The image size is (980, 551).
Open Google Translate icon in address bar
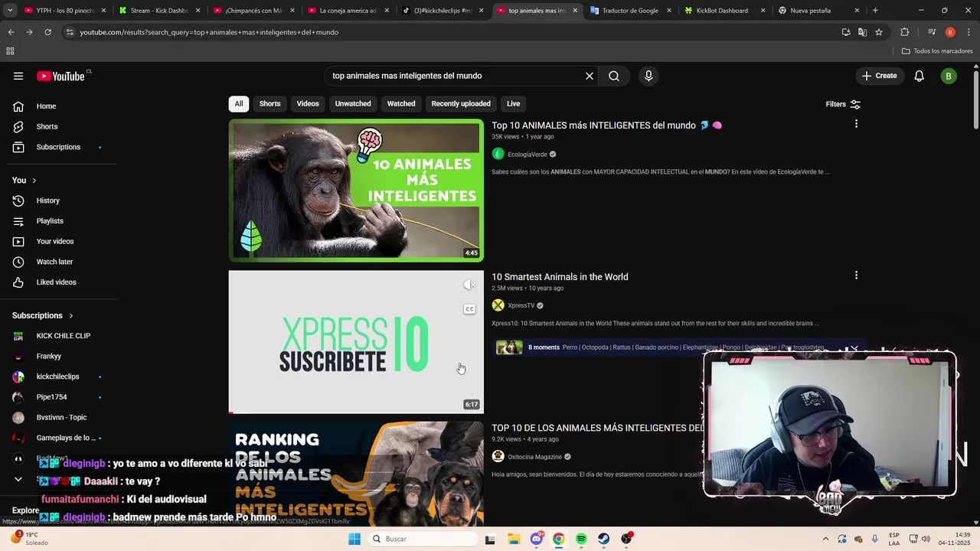point(862,32)
